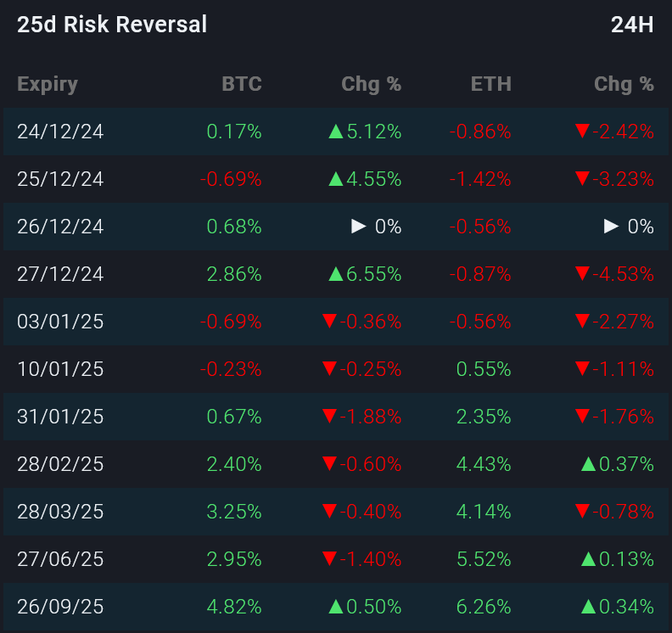Select expiry date 26/09/25
This screenshot has width=672, height=633.
pyautogui.click(x=60, y=608)
